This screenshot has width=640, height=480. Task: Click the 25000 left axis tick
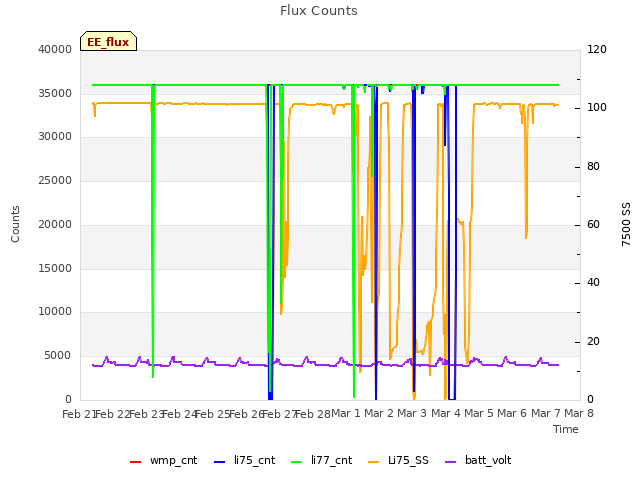(x=55, y=180)
